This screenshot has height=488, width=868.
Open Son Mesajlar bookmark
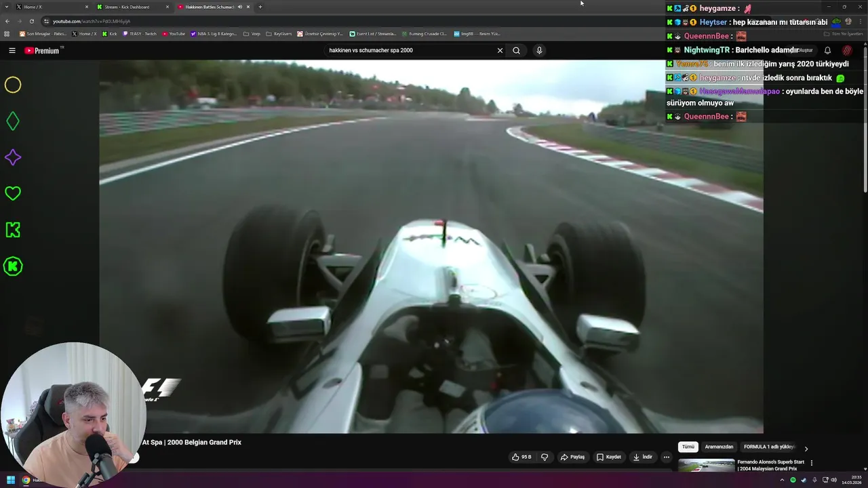[x=43, y=33]
